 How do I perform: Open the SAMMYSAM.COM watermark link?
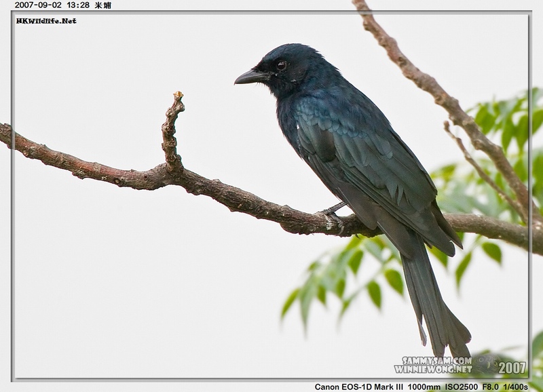coord(437,361)
